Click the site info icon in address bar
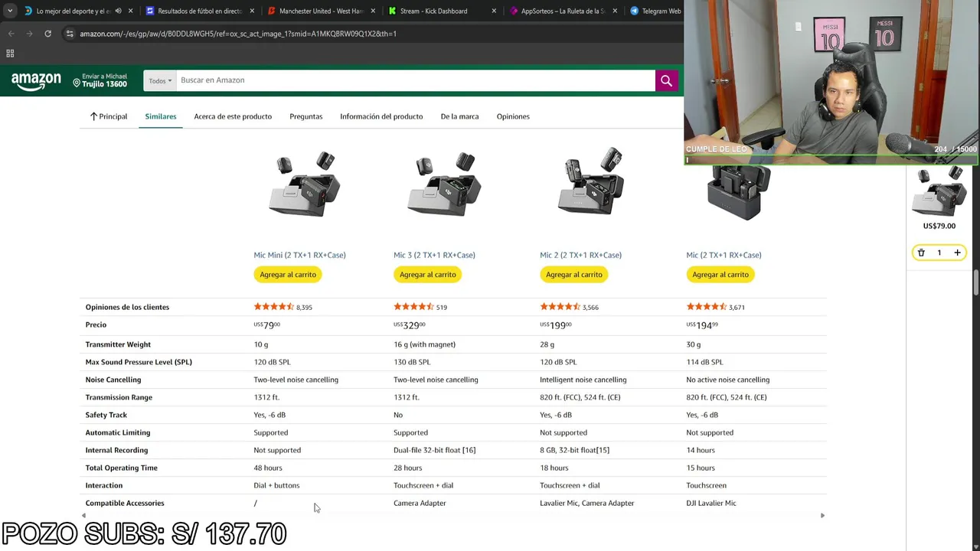 pyautogui.click(x=70, y=34)
